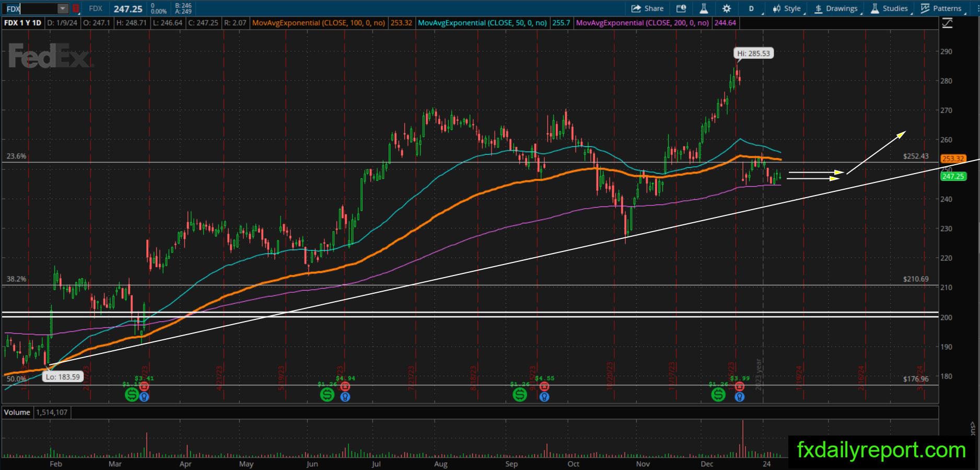Viewport: 980px width, 470px height.
Task: Open chart settings with the gear icon
Action: (727, 8)
